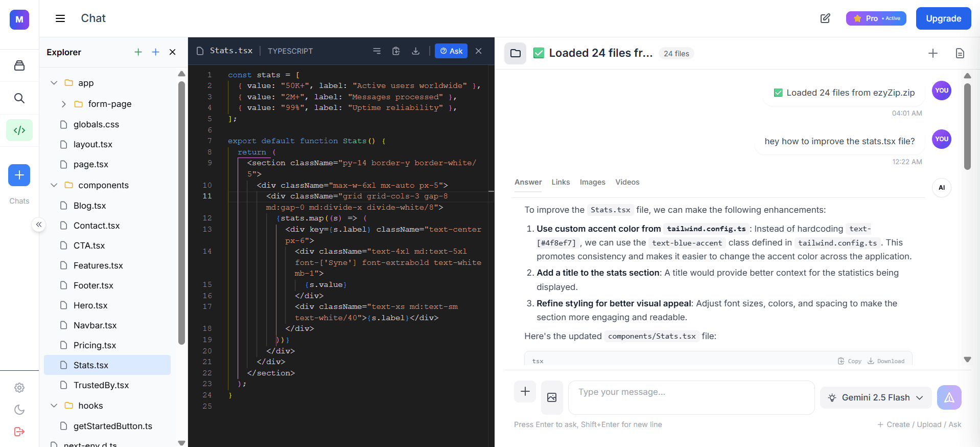Close the Stats.tsx editor tab

479,51
